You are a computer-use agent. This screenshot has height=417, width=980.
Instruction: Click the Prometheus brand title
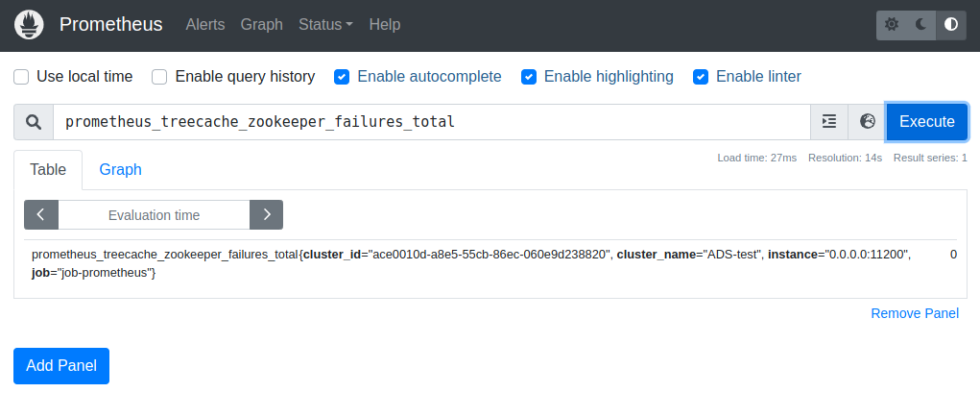click(110, 25)
